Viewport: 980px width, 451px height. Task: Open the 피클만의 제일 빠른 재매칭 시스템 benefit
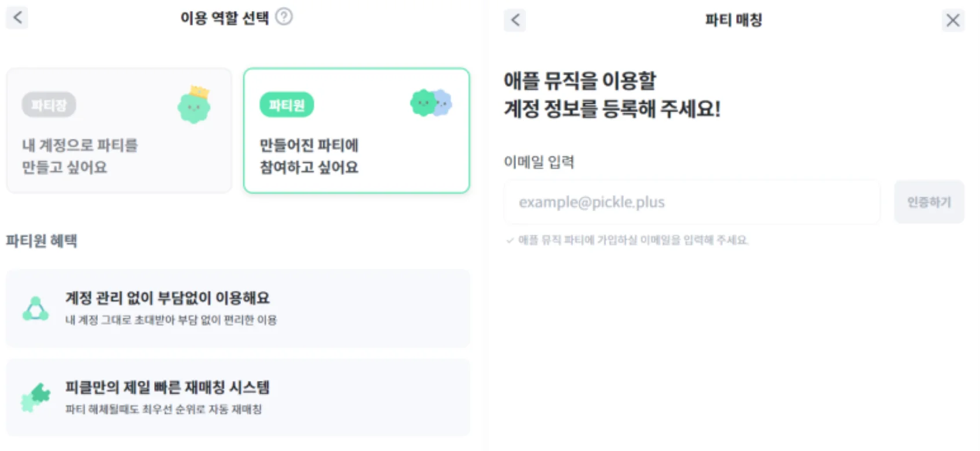coord(237,397)
